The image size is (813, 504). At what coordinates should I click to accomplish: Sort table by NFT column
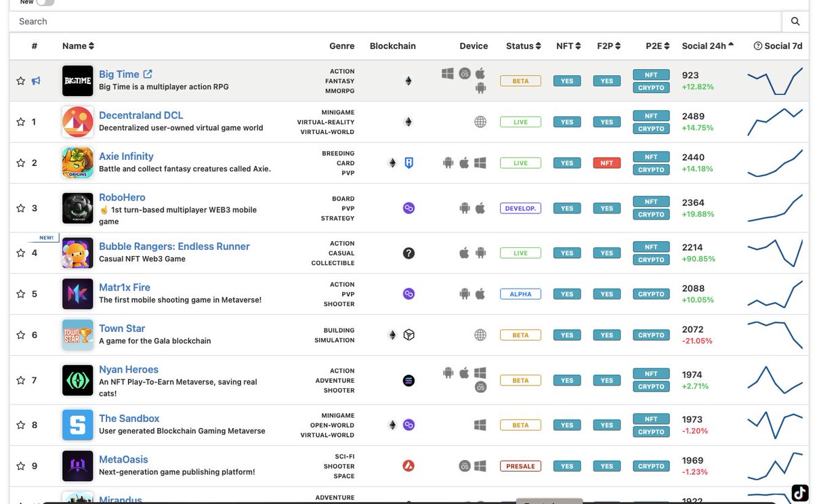[568, 46]
